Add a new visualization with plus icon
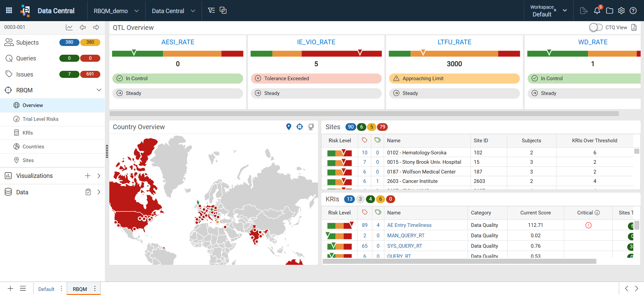This screenshot has height=295, width=644. pos(88,176)
